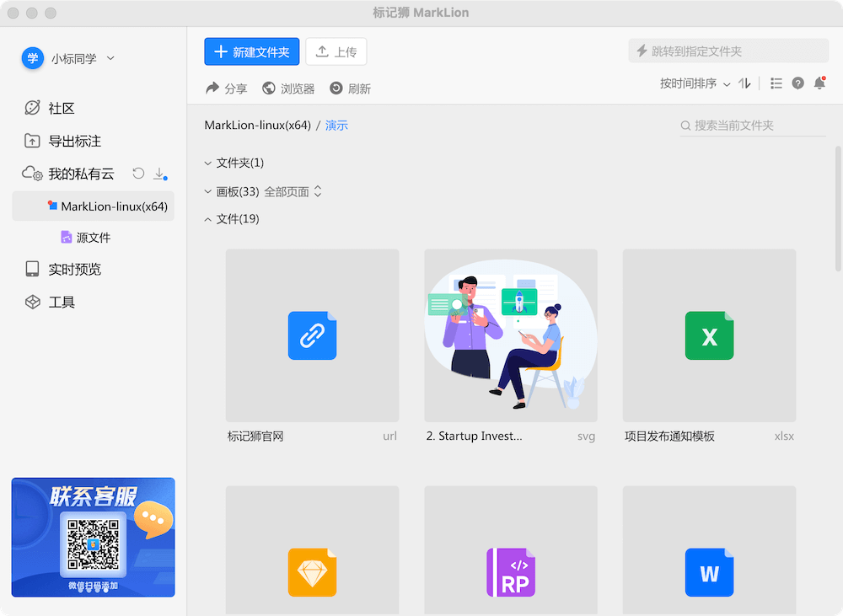
Task: Open the 演示 breadcrumb link
Action: pos(336,123)
